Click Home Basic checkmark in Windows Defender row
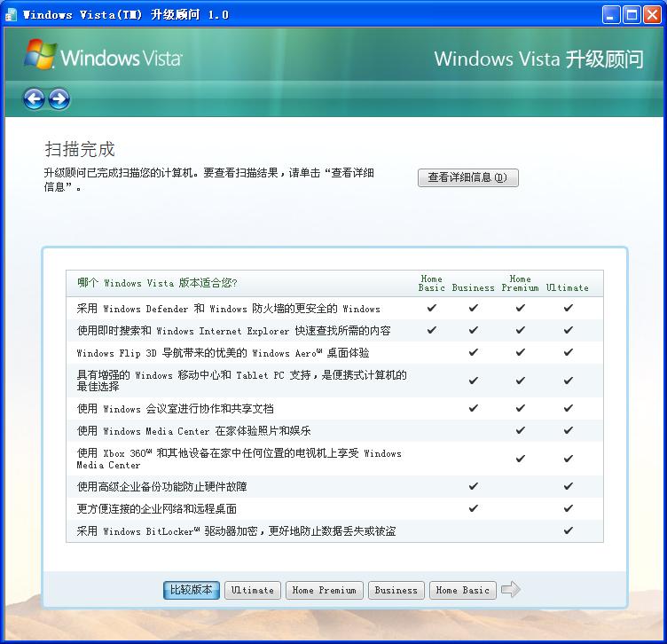Viewport: 667px width, 644px height. pos(431,308)
